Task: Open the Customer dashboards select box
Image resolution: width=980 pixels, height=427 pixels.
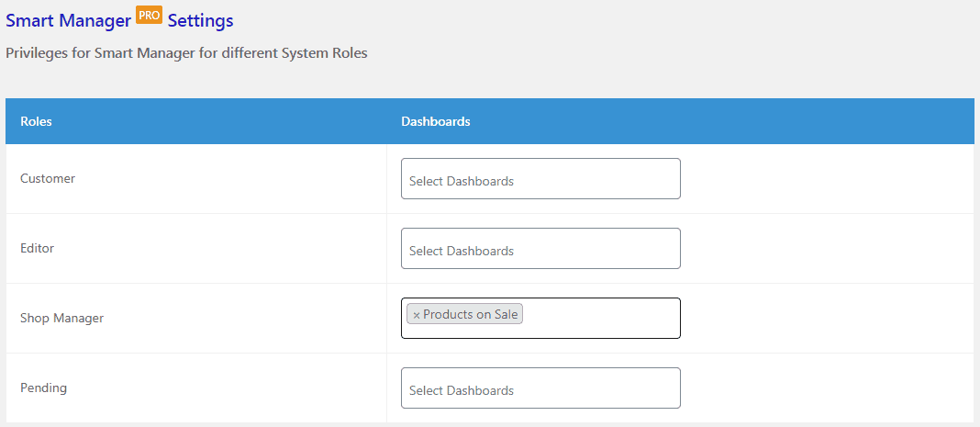Action: (x=540, y=179)
